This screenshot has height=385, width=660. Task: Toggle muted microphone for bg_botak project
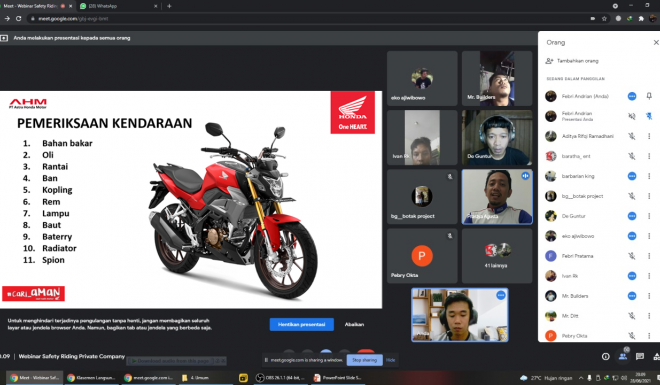tap(632, 196)
